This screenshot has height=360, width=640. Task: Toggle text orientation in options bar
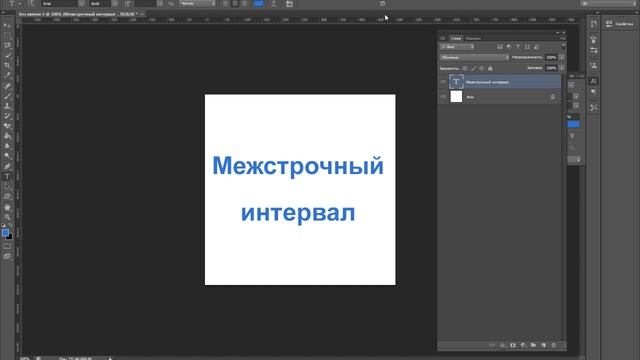31,4
